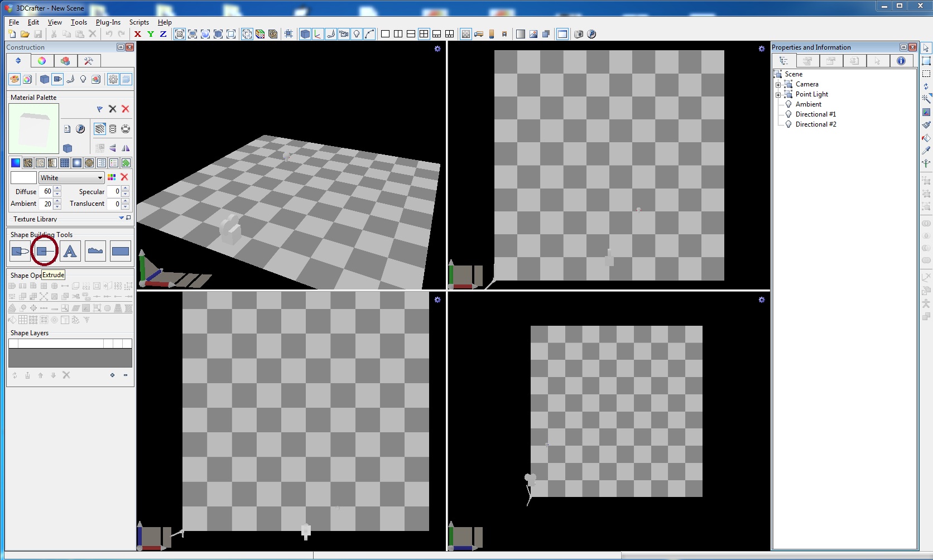Decrease the Ambient value with down arrow
933x560 pixels.
57,207
